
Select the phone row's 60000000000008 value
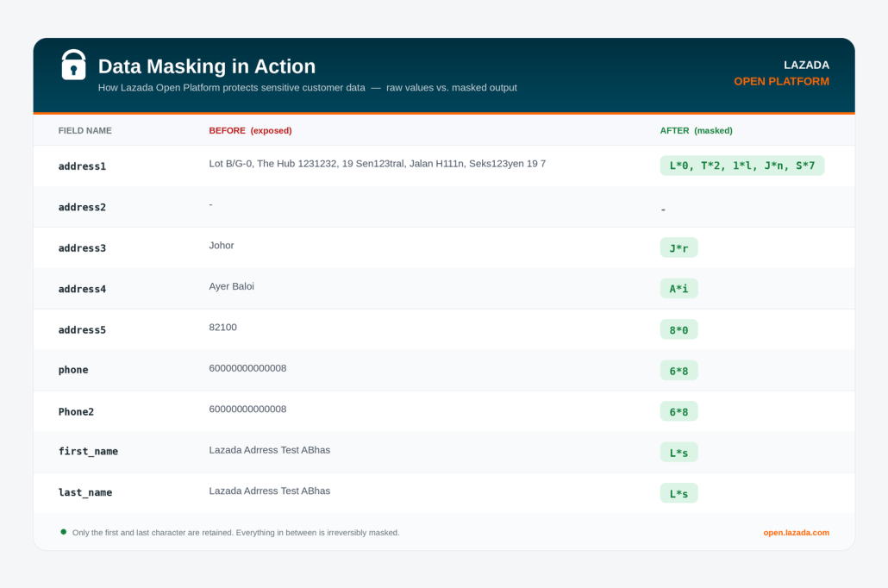pyautogui.click(x=247, y=368)
